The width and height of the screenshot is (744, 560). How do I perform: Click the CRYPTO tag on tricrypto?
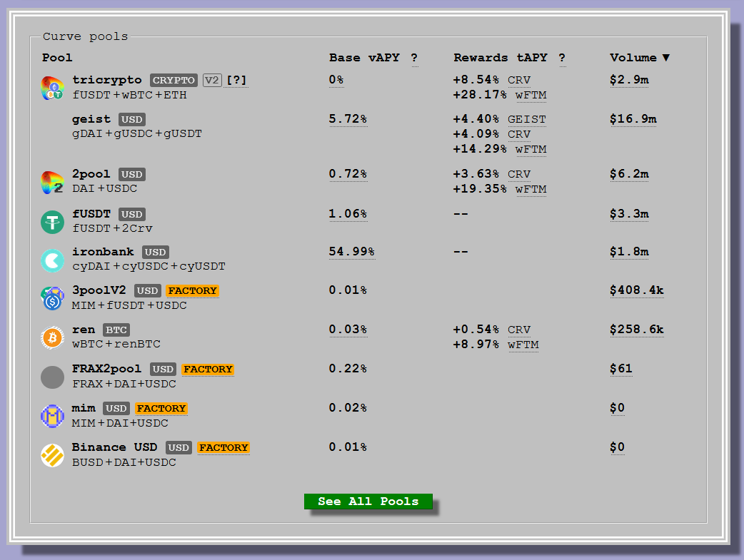174,80
